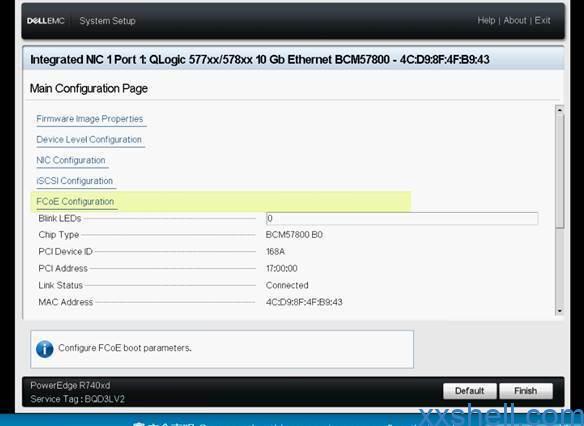This screenshot has width=584, height=426.
Task: Exit System Setup
Action: point(542,20)
